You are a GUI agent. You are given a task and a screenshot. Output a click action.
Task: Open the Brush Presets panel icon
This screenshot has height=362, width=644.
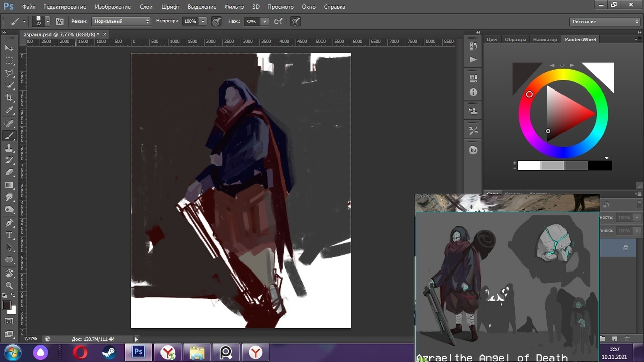point(473,111)
